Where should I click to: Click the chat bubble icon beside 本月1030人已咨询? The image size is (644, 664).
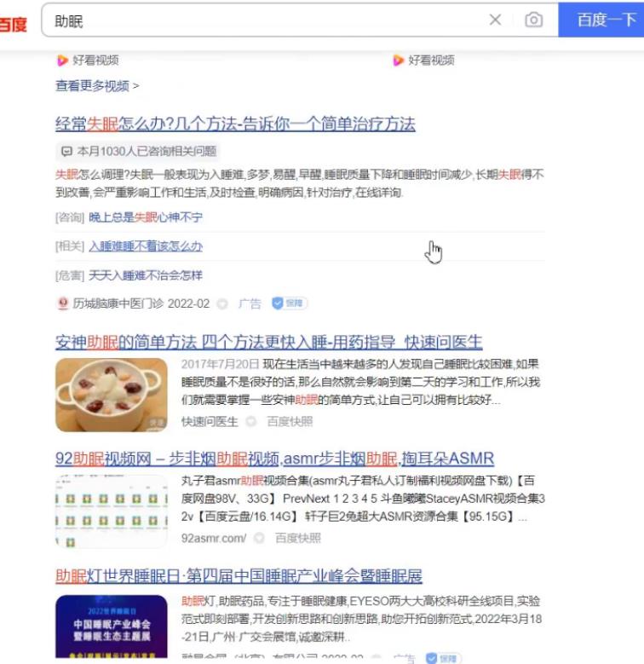66,151
